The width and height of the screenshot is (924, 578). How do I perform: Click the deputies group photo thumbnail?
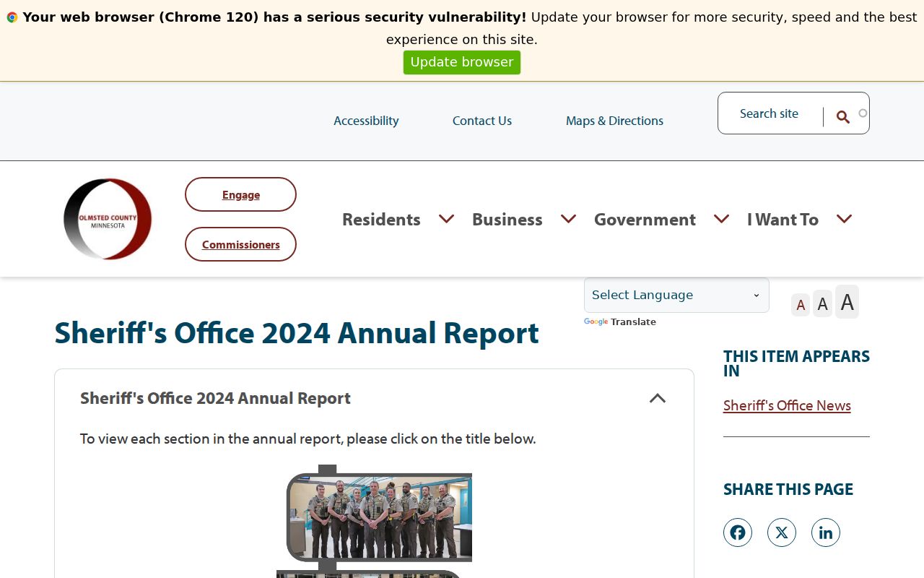pyautogui.click(x=380, y=517)
